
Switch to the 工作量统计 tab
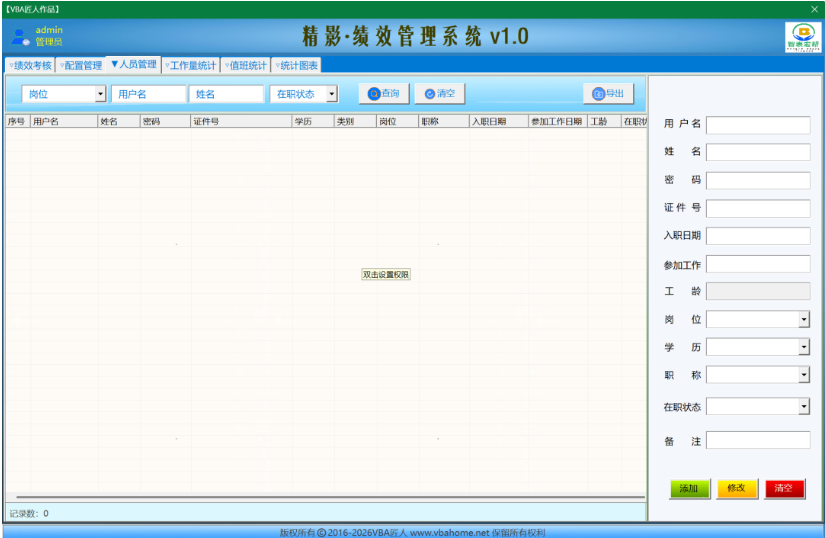pos(191,65)
